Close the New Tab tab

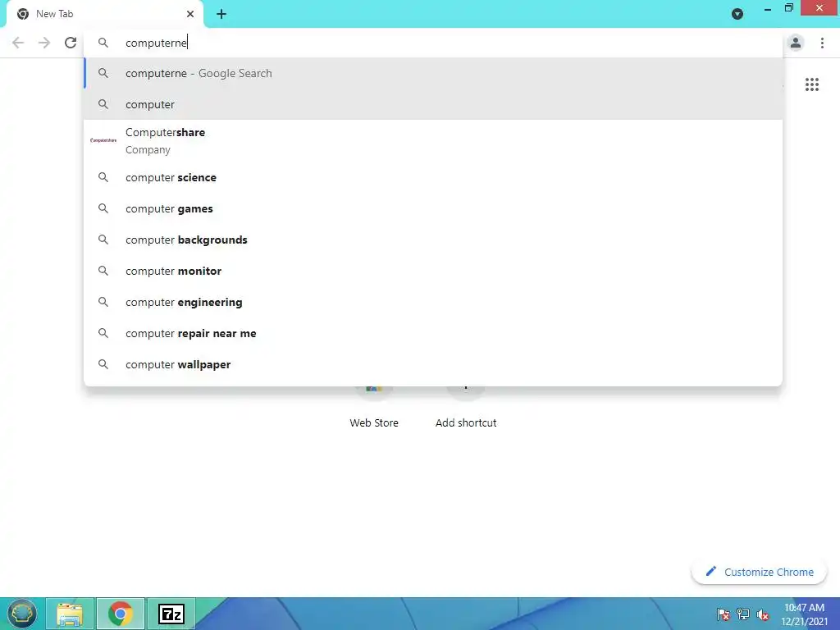190,14
